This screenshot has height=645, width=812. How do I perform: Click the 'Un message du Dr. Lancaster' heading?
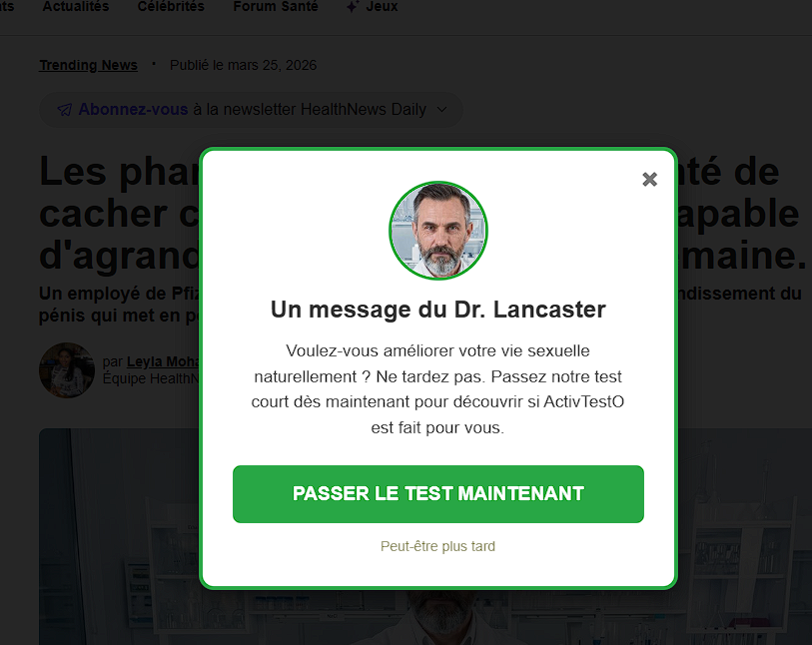pos(438,310)
